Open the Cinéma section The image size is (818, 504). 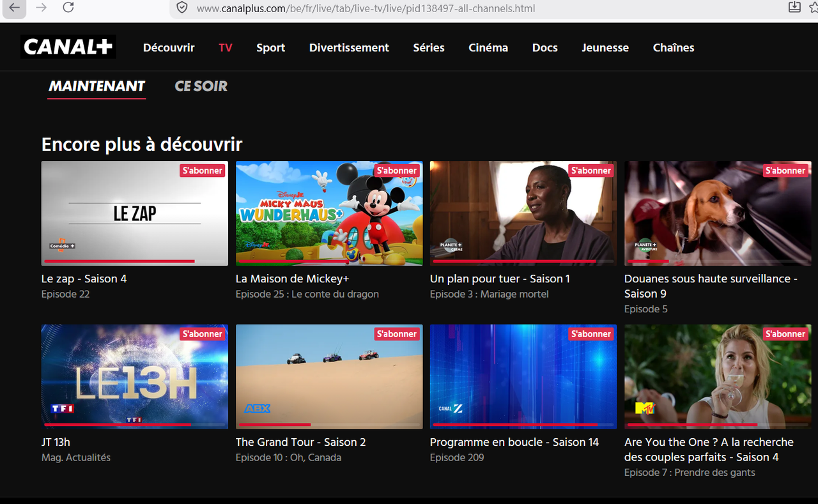[488, 47]
